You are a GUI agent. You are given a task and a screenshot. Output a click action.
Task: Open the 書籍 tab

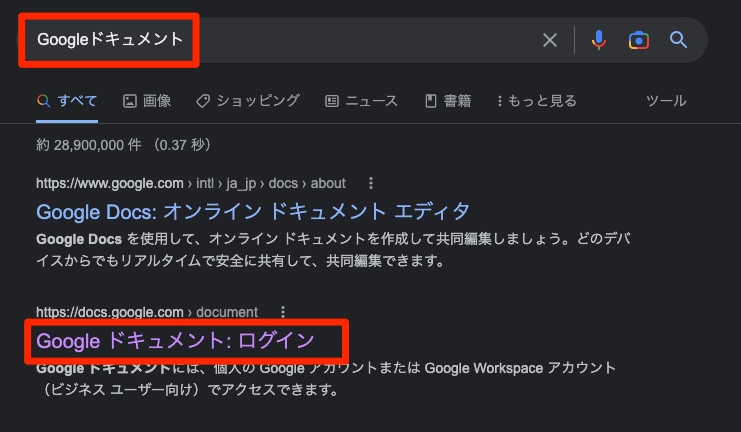click(448, 101)
